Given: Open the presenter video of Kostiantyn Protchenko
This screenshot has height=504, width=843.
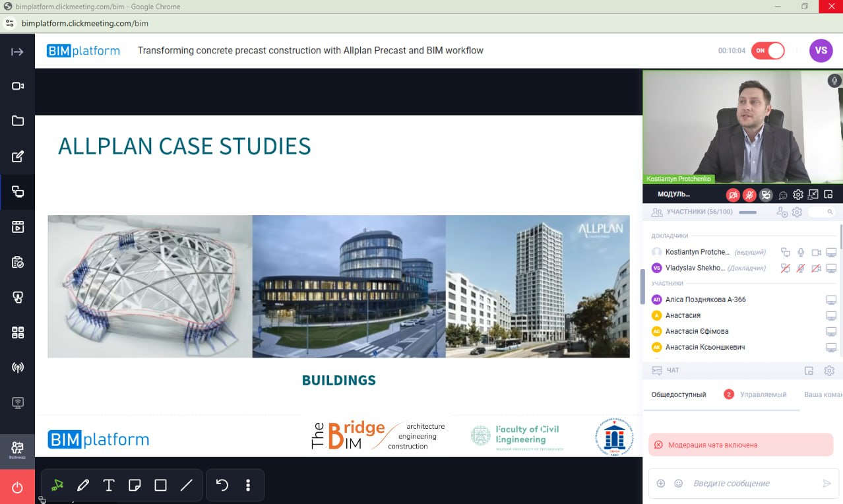Looking at the screenshot, I should tap(743, 127).
